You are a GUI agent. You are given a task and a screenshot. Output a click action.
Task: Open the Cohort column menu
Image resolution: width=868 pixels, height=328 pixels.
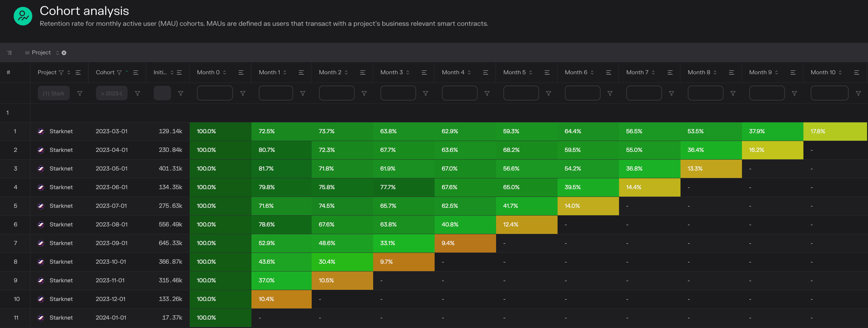136,72
